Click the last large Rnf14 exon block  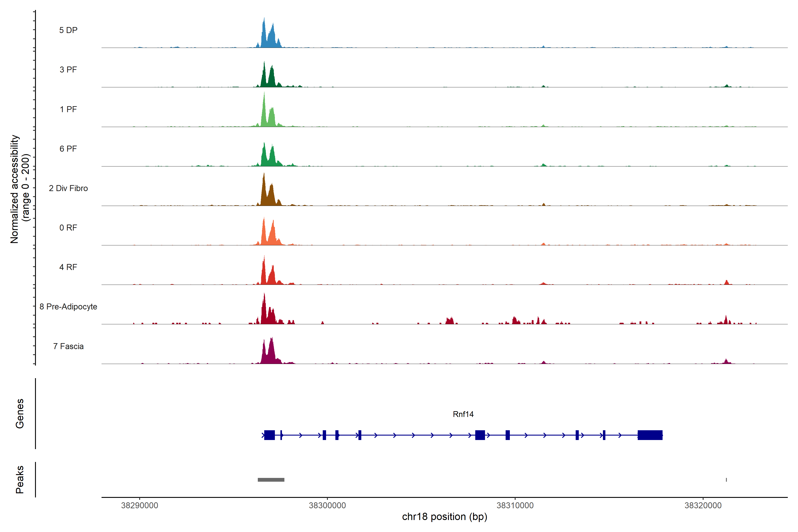tap(650, 435)
